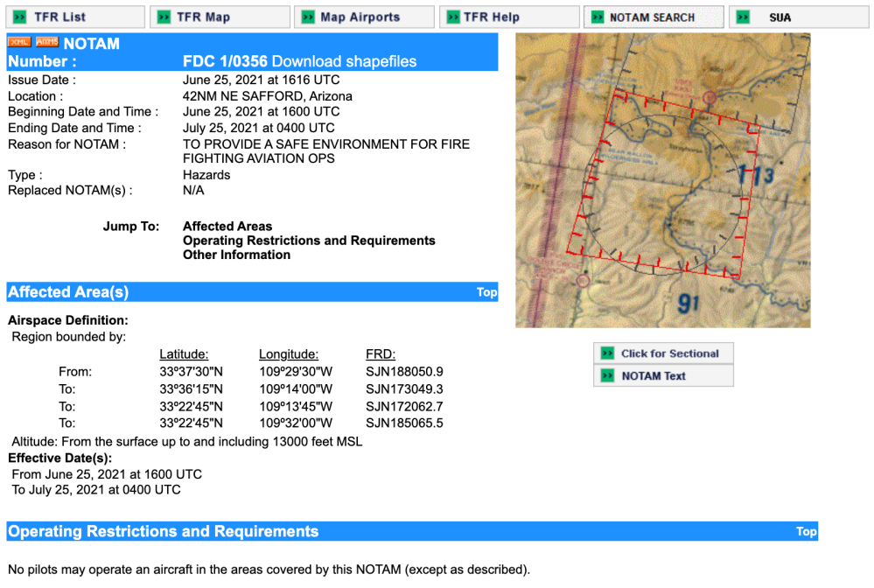874x588 pixels.
Task: Click green arrow icon beside NOTAM Text
Action: (x=607, y=376)
